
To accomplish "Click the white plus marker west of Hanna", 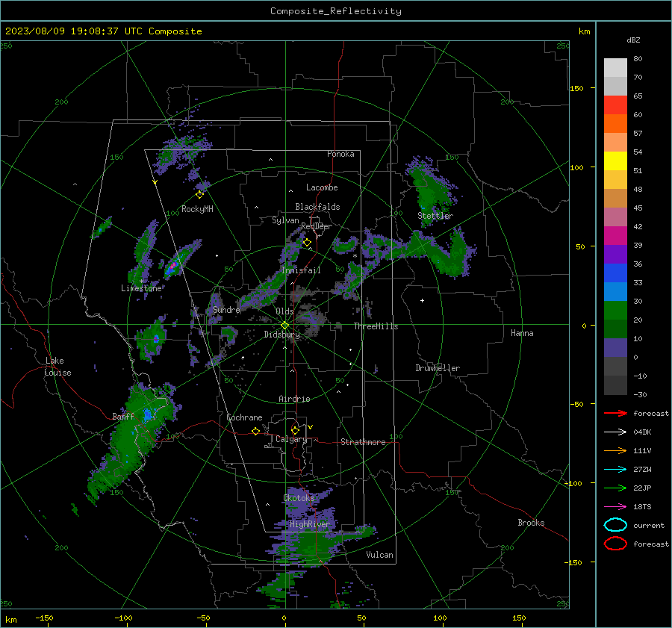I will 422,300.
